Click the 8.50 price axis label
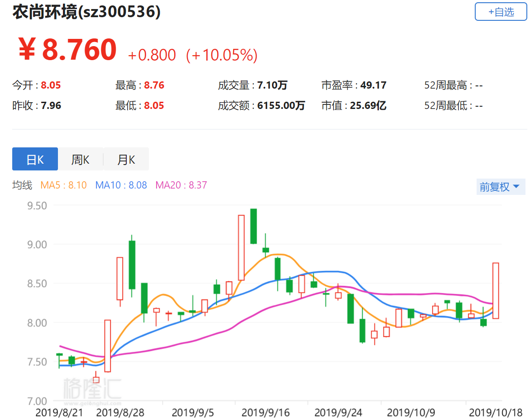Image resolution: width=530 pixels, height=420 pixels. tap(37, 283)
